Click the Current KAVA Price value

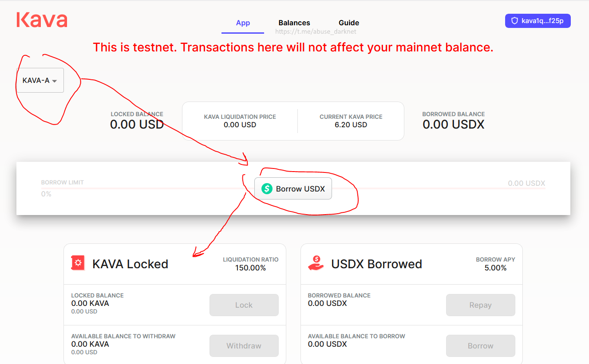351,125
